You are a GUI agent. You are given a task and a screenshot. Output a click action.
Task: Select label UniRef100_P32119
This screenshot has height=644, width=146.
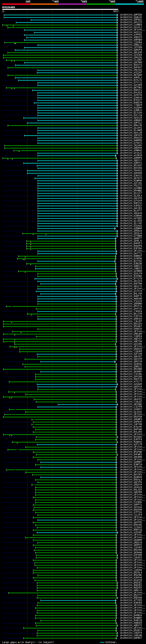coord(131,301)
